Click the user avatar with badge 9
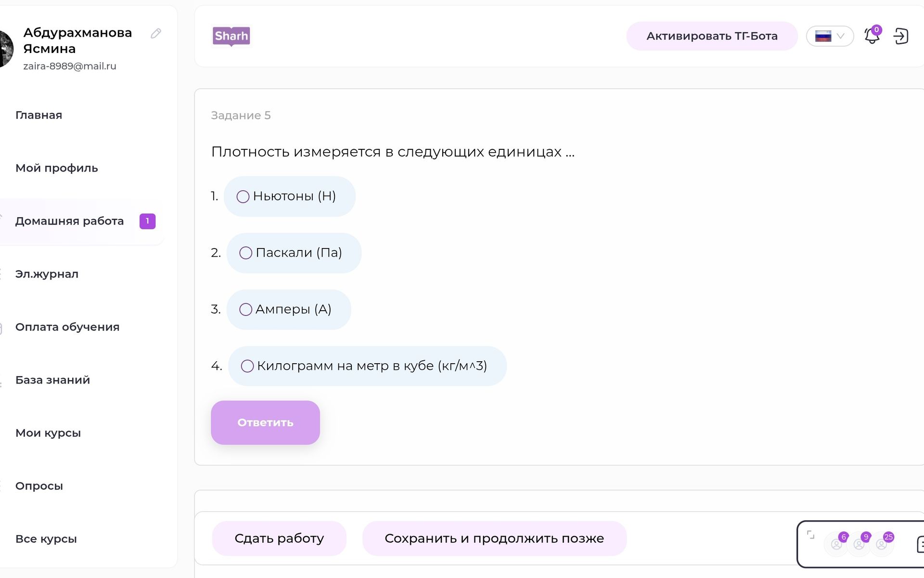This screenshot has width=924, height=578. pos(860,543)
